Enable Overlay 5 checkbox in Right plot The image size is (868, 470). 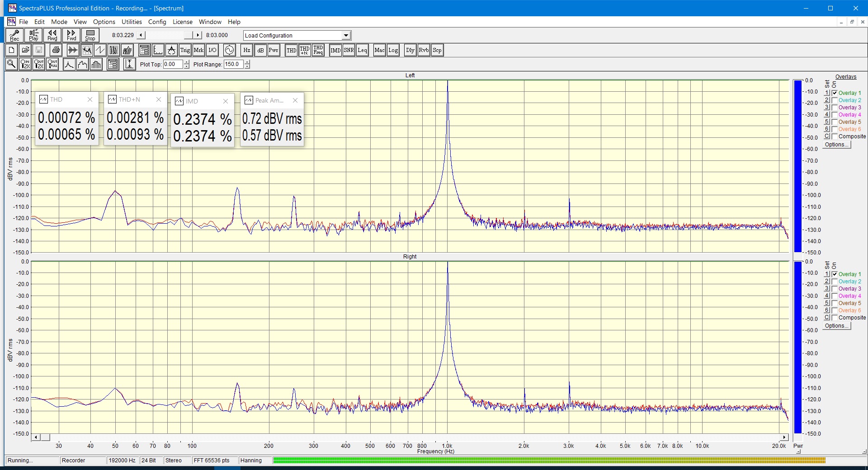(x=835, y=303)
